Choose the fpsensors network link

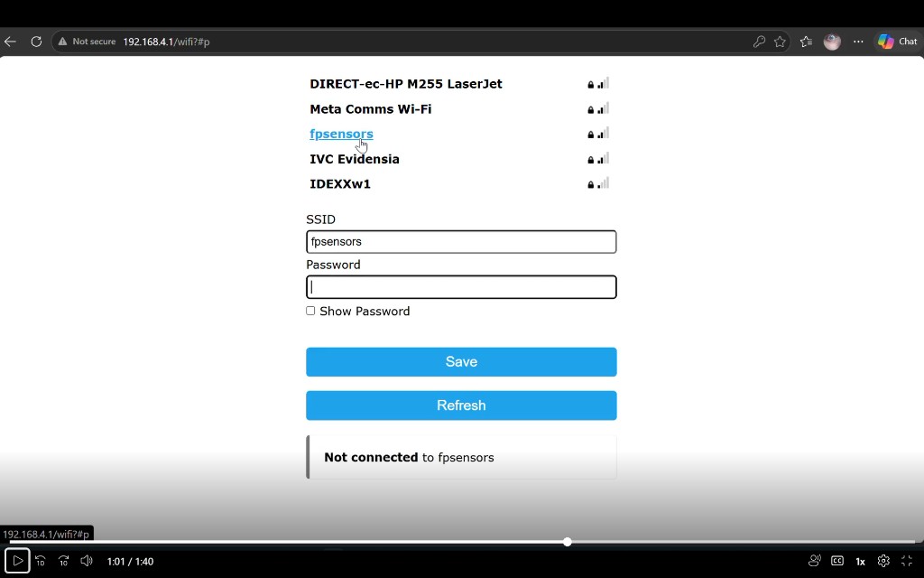[341, 134]
